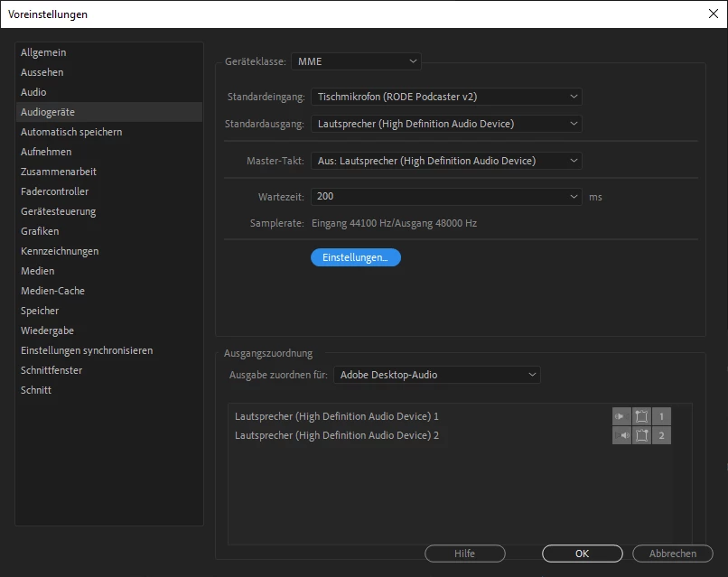Open Einstellungen synchronisieren preferences
The image size is (728, 577).
[x=109, y=350]
